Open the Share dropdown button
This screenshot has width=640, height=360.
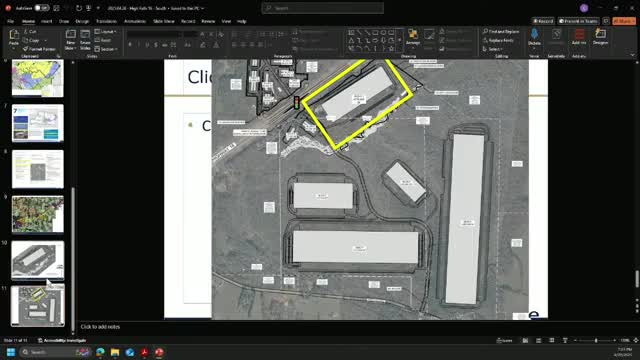(x=624, y=21)
